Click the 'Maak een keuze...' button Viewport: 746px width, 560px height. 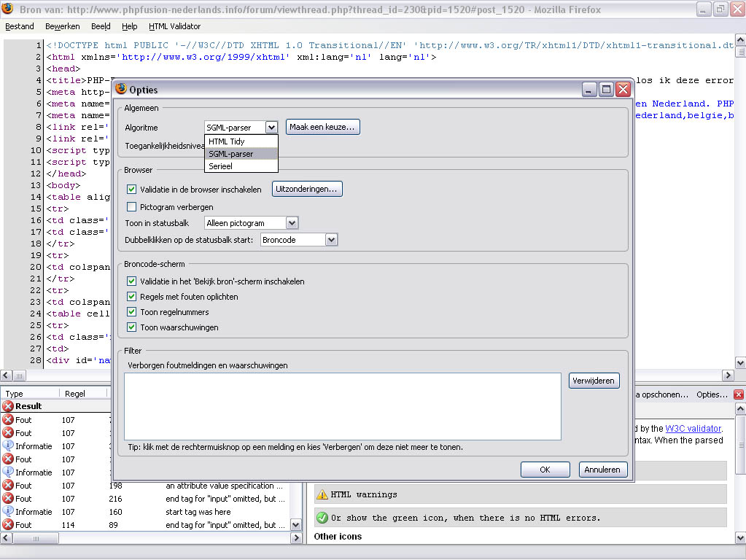[322, 127]
